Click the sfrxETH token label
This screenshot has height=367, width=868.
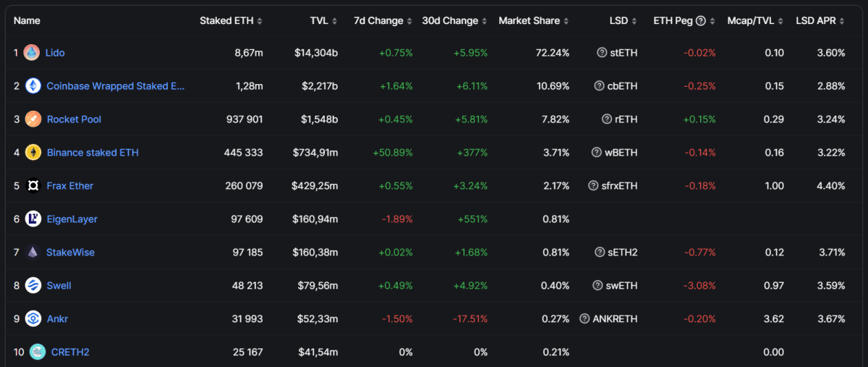pos(620,186)
